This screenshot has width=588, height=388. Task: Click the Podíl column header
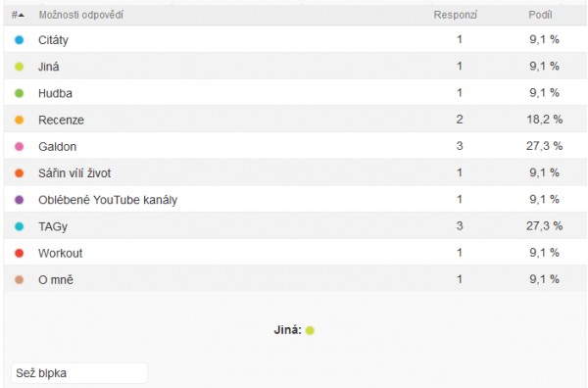coord(540,15)
